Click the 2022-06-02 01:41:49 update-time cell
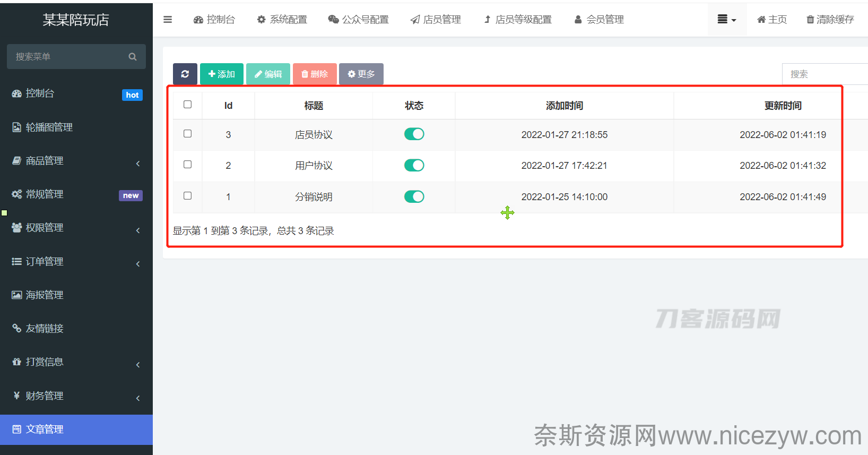Viewport: 868px width, 455px height. (x=783, y=197)
